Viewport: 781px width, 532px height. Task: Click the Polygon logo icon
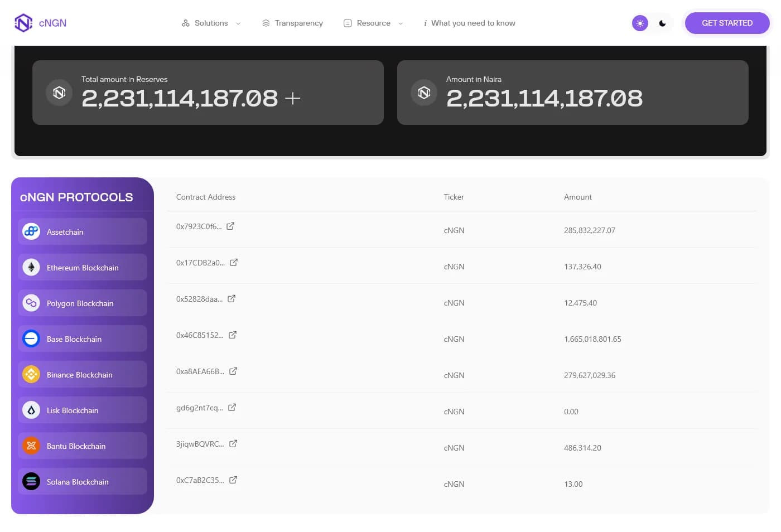(x=31, y=303)
